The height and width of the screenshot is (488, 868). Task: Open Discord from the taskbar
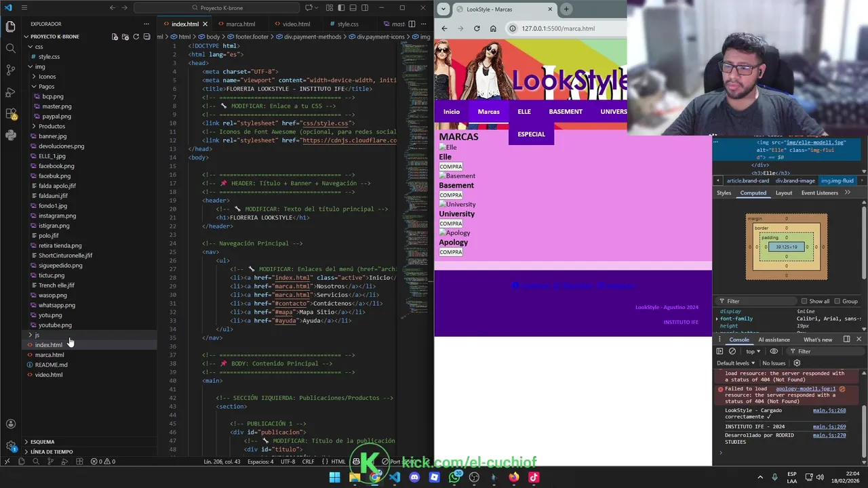coord(415,477)
